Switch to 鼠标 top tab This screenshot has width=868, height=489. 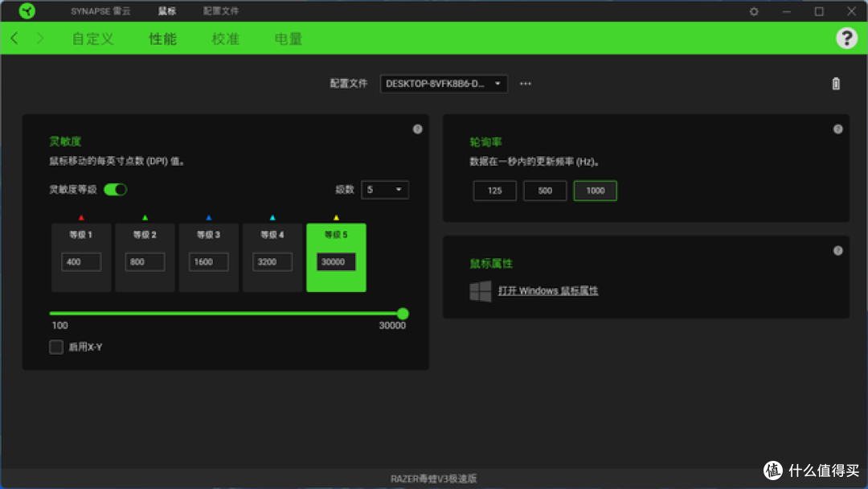(x=166, y=11)
